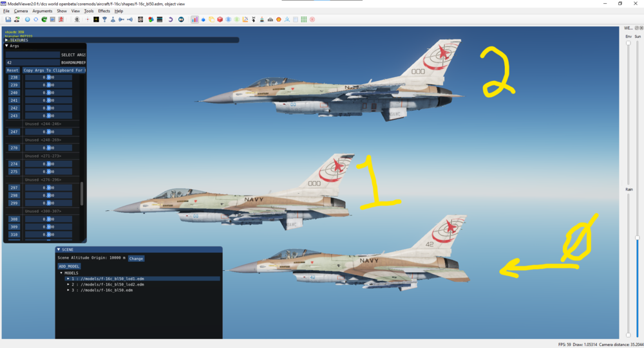Open the Camera menu
The image size is (644, 348).
click(21, 11)
